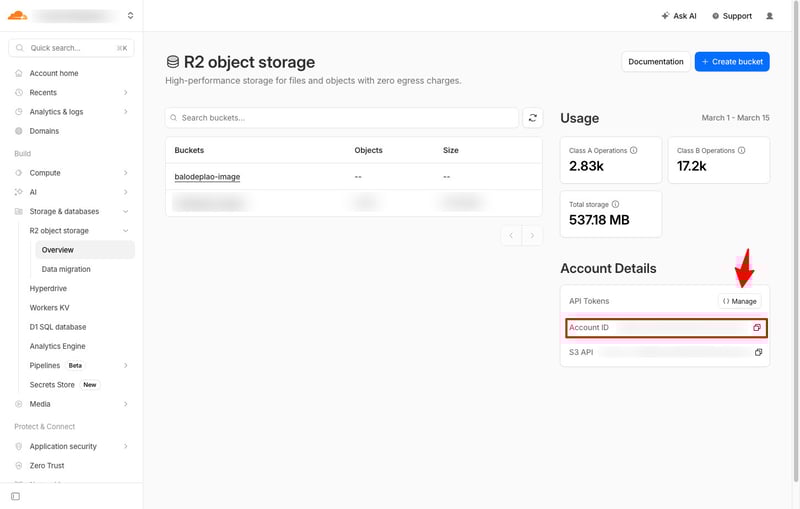Click the Cloudflare logo icon
The width and height of the screenshot is (800, 509).
18,15
